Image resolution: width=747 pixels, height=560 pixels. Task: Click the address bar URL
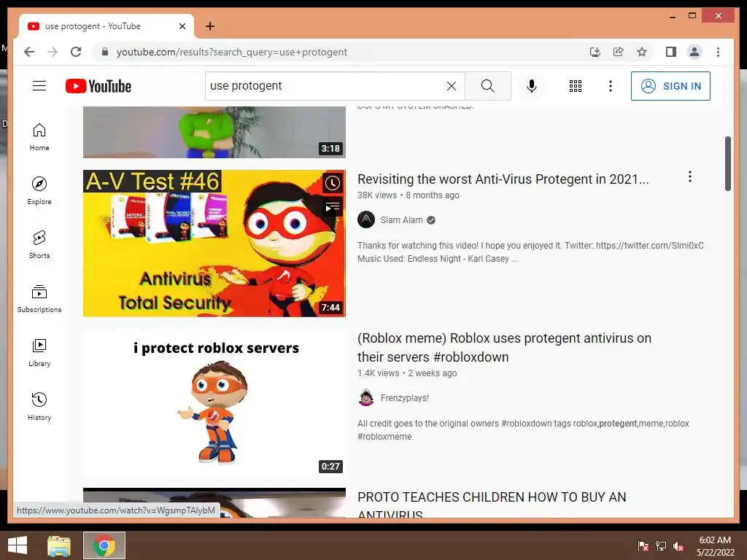click(231, 52)
